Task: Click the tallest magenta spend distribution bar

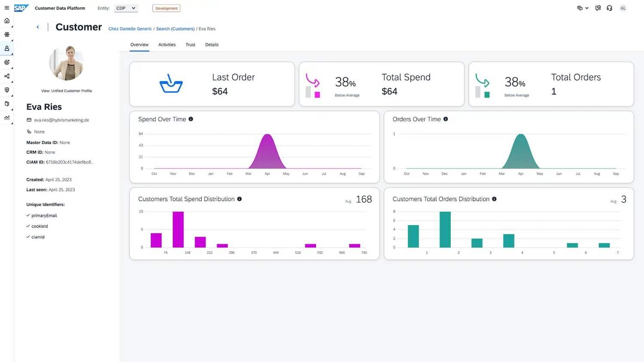Action: (x=178, y=229)
